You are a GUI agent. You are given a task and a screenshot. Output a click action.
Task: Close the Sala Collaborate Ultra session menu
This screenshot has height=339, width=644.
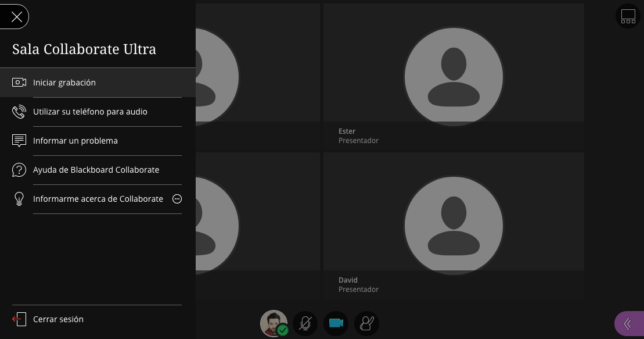click(16, 16)
